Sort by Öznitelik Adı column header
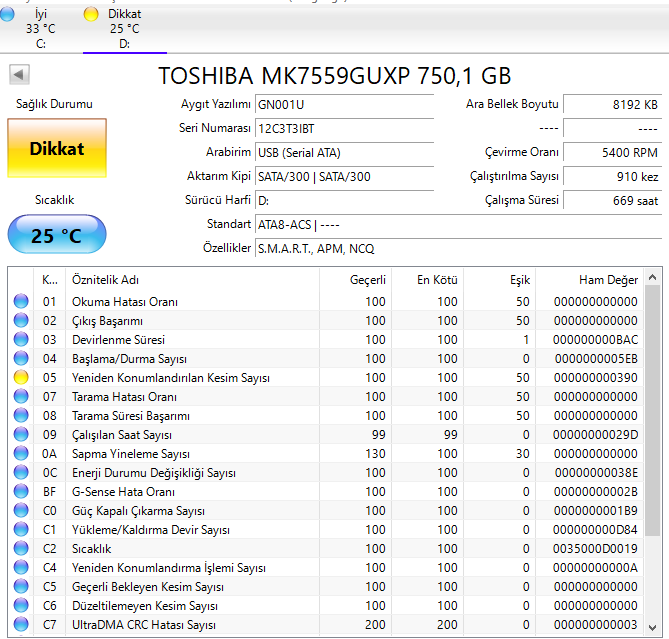The width and height of the screenshot is (669, 639). point(104,280)
